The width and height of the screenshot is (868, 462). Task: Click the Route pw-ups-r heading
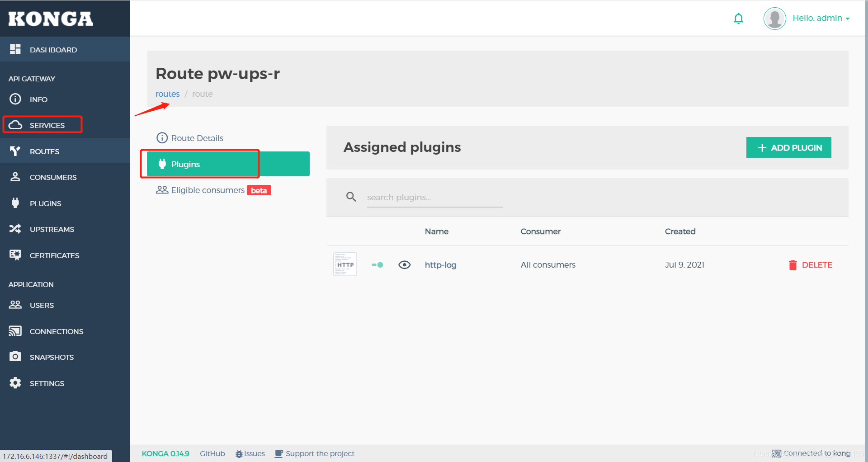point(218,73)
